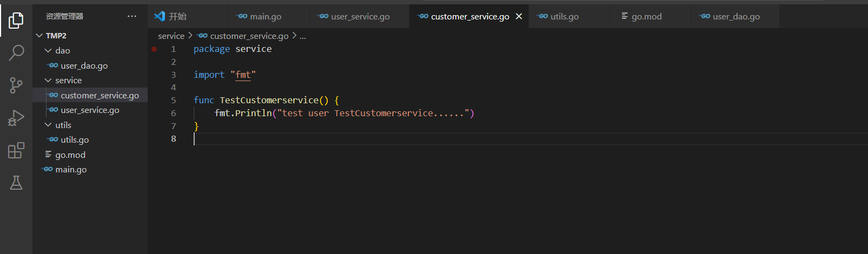Open the Explorer view in activity bar
Viewport: 868px width, 254px height.
pos(16,21)
